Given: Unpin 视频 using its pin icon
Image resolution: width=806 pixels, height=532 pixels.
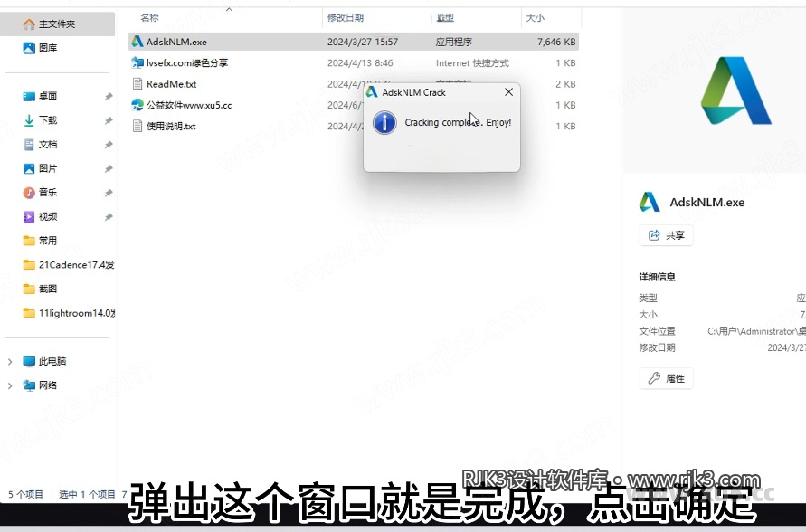Looking at the screenshot, I should point(109,217).
